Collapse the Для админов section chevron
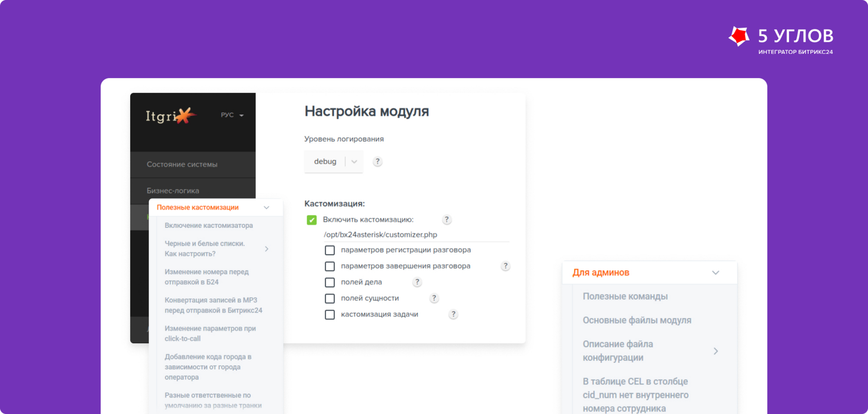Screen dimensions: 868x414 pos(716,273)
